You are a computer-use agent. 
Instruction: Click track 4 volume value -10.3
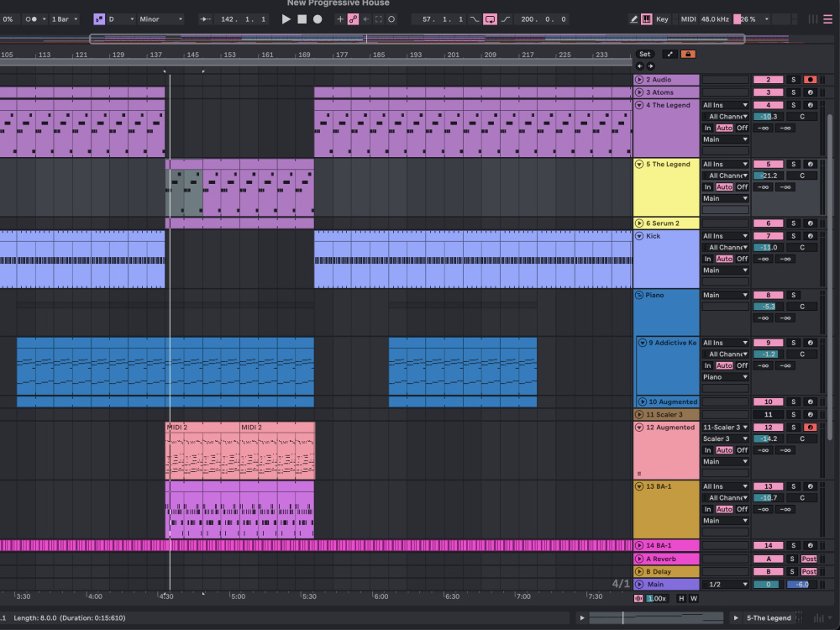click(768, 116)
